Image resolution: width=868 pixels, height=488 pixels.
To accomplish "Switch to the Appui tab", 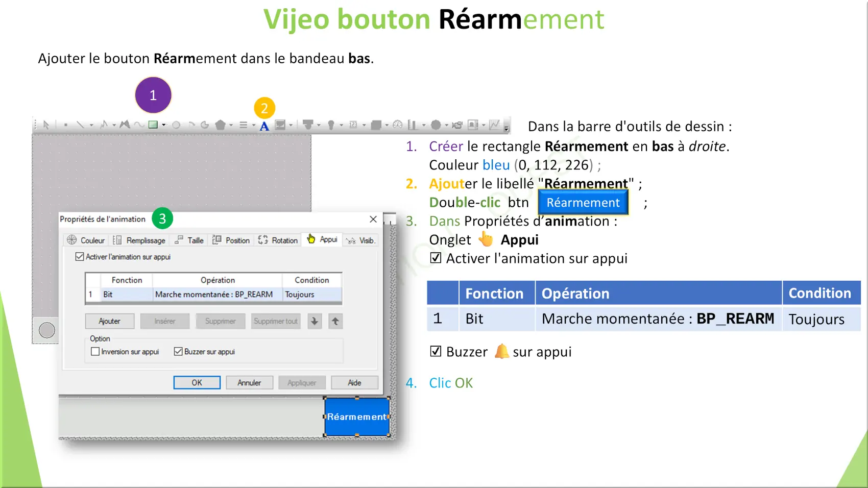I will (322, 239).
